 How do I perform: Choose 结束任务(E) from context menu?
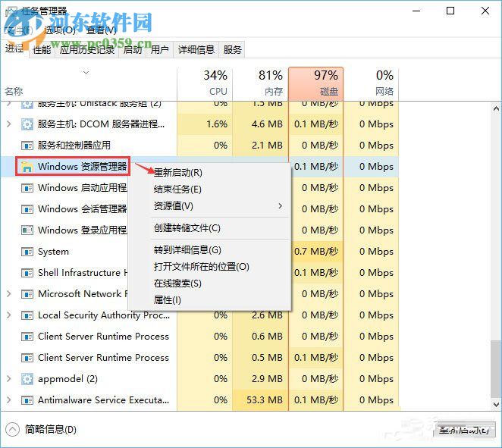click(177, 190)
